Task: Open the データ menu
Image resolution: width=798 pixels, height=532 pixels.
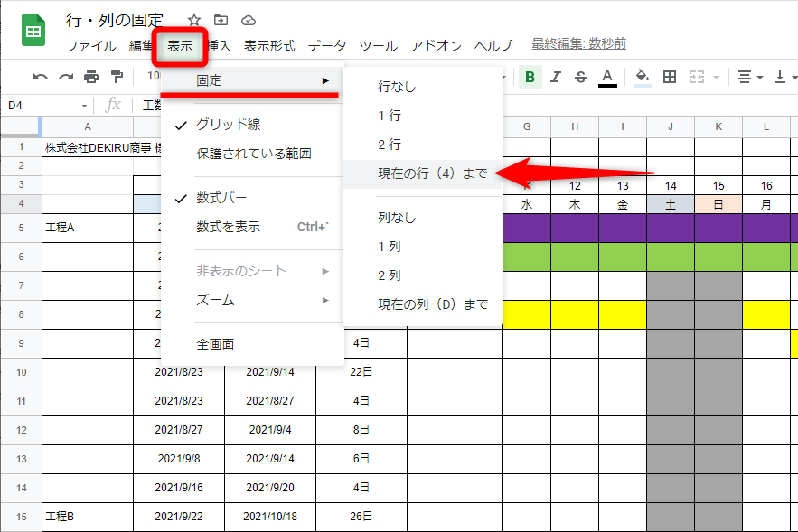Action: pos(326,45)
